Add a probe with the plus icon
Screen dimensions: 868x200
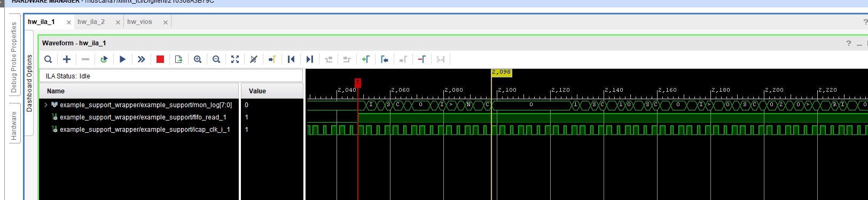click(x=67, y=59)
